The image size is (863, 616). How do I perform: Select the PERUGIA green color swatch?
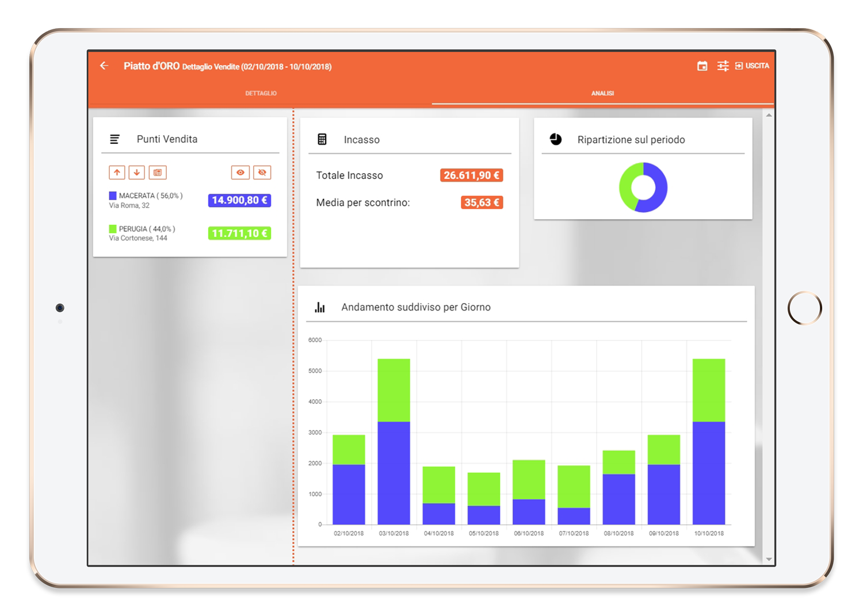(x=113, y=229)
